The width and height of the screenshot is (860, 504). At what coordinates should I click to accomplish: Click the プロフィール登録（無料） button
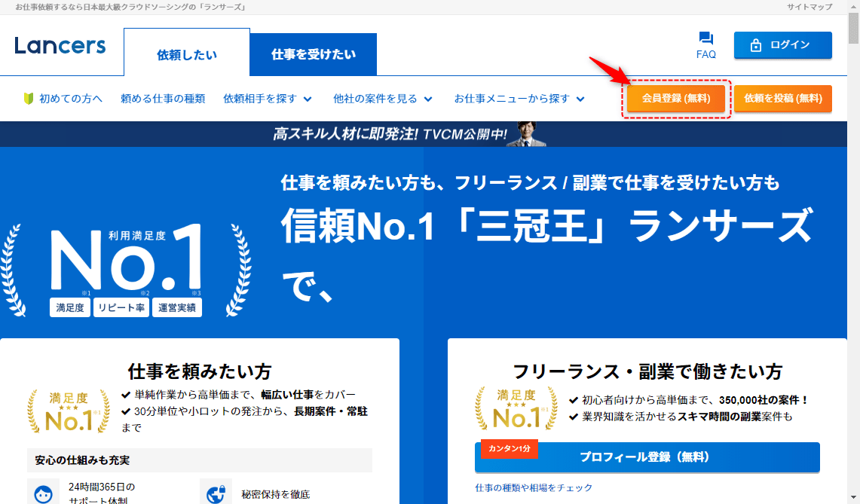[647, 457]
